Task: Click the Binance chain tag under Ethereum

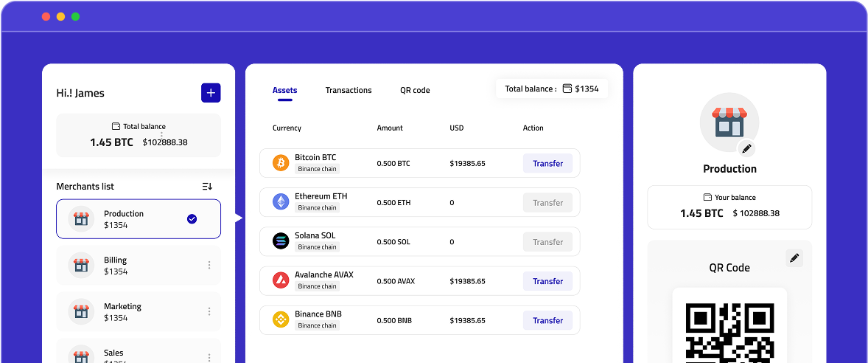Action: pos(317,208)
